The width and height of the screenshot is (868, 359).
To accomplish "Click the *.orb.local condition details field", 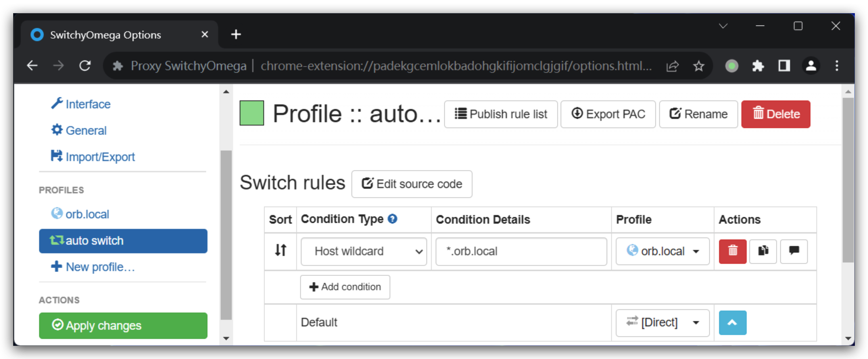I will (x=520, y=251).
